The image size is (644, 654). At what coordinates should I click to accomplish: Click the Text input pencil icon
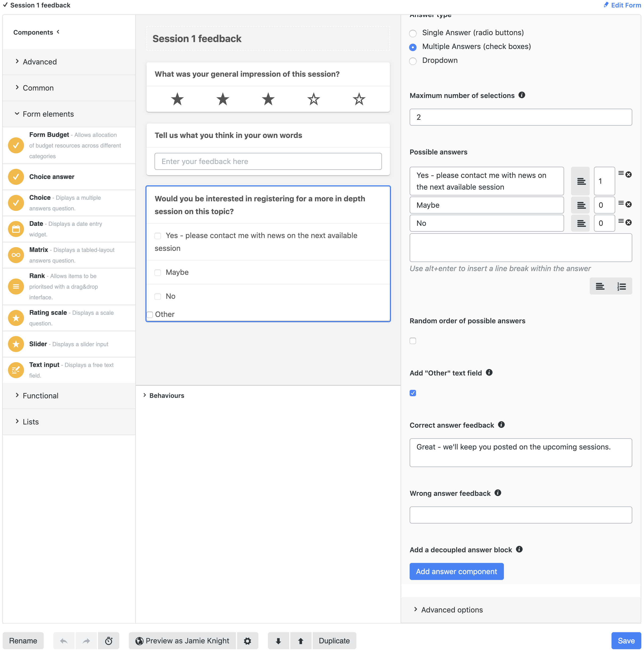pos(16,370)
